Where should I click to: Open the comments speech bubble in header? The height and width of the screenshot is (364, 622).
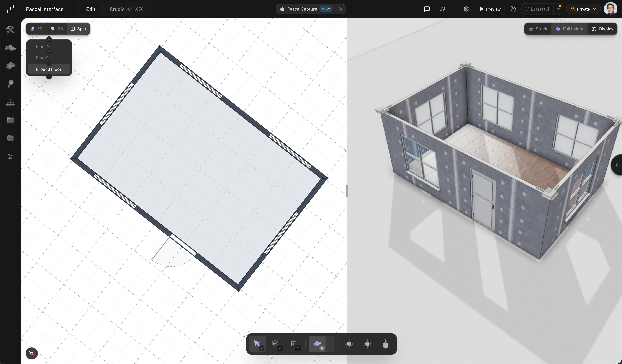point(427,9)
